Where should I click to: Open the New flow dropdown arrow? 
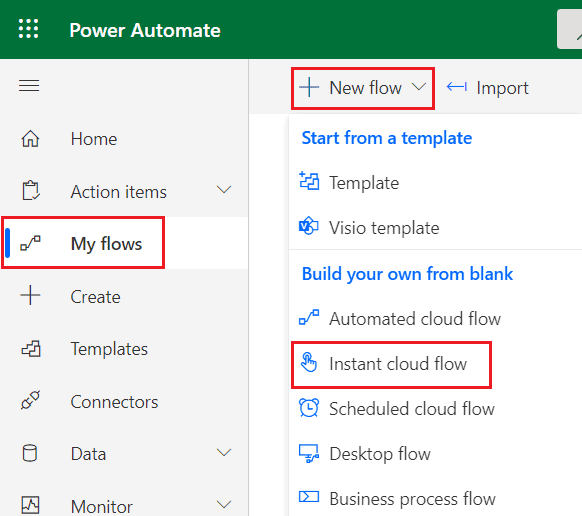pos(419,87)
